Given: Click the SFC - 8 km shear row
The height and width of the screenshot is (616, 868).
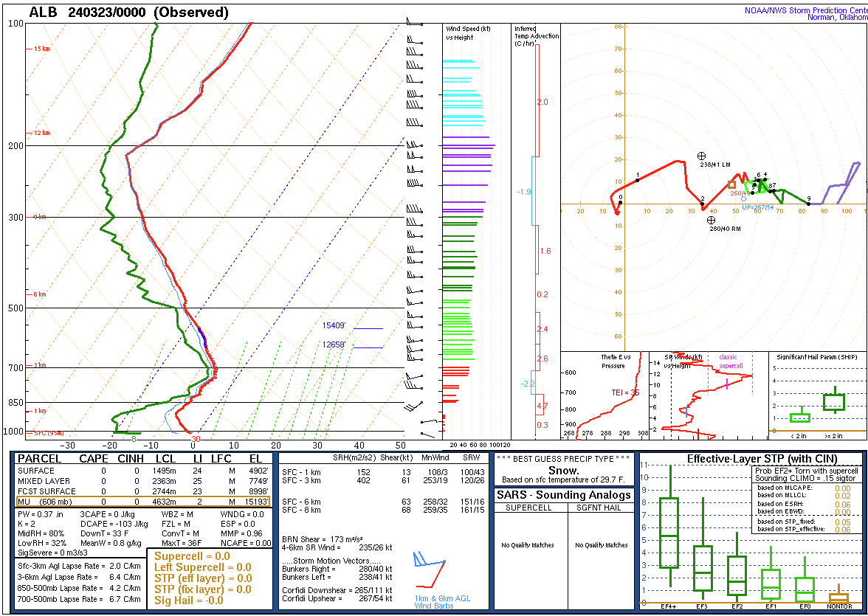Looking at the screenshot, I should click(383, 510).
